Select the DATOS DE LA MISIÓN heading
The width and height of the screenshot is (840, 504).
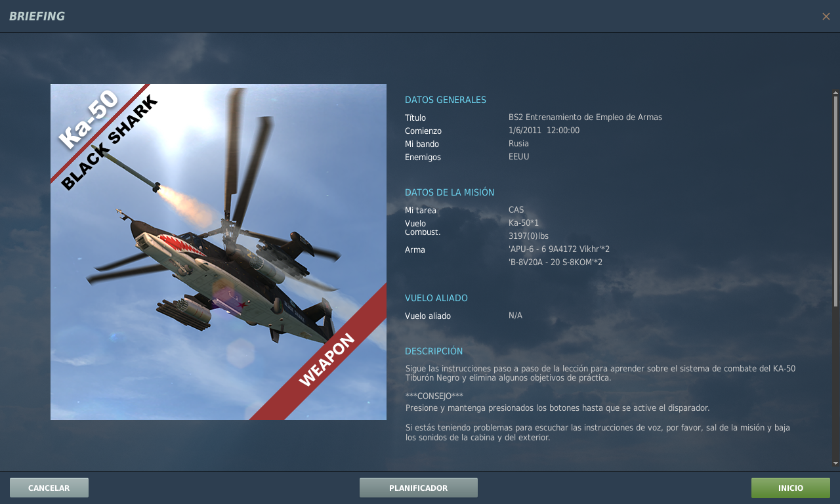[x=449, y=192]
